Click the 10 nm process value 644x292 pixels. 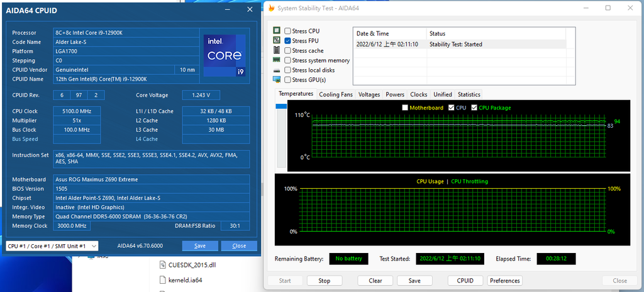pyautogui.click(x=187, y=70)
